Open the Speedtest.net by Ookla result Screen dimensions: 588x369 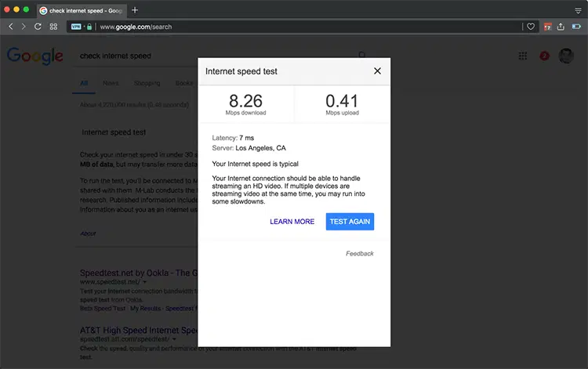pyautogui.click(x=139, y=273)
